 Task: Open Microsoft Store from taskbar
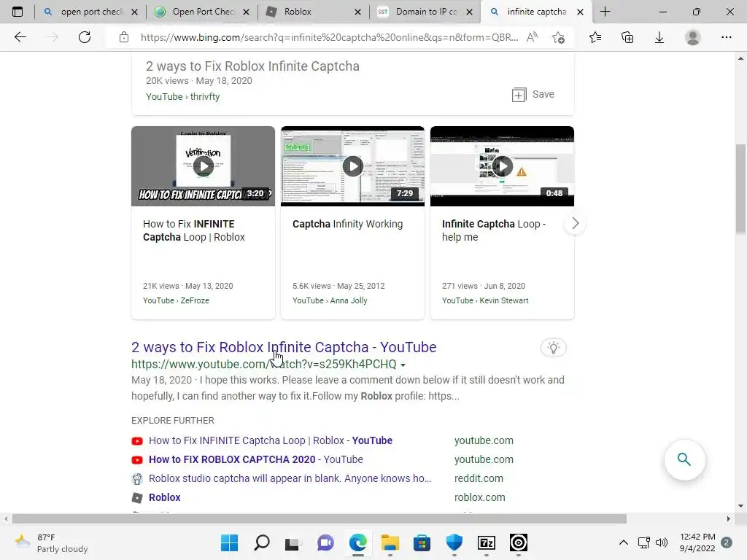coord(422,542)
